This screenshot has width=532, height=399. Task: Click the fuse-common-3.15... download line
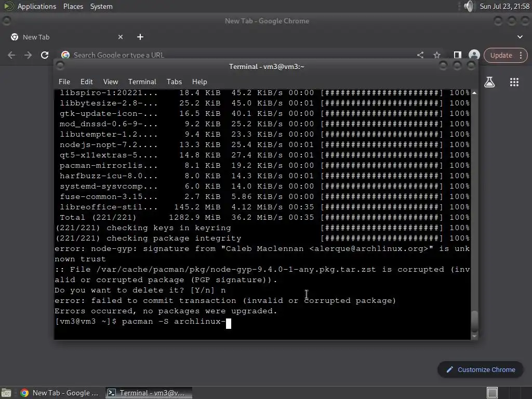pyautogui.click(x=262, y=197)
